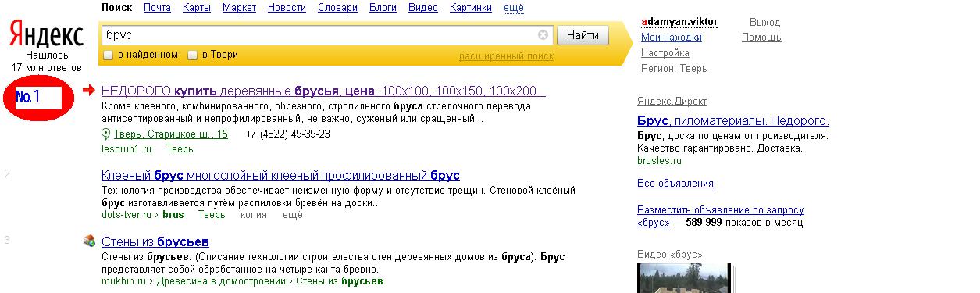Open 'Все объявления'

[675, 184]
